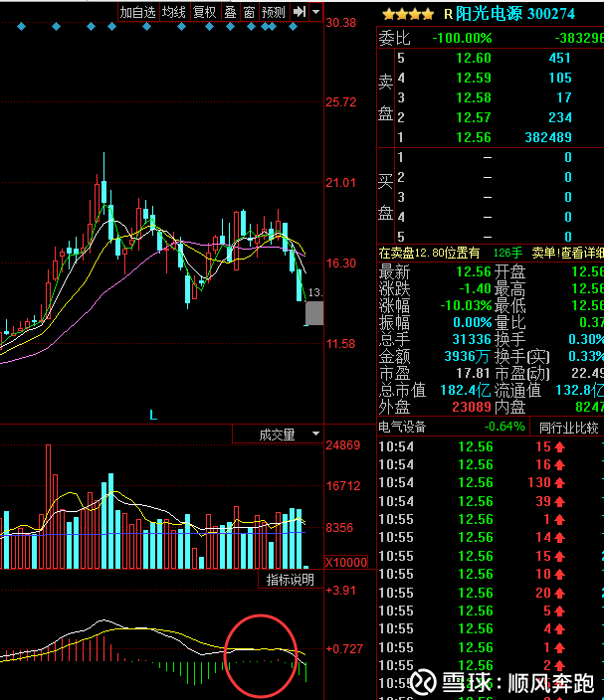Click the 涨幅 value -10.03%
The image size is (604, 700).
tap(466, 306)
